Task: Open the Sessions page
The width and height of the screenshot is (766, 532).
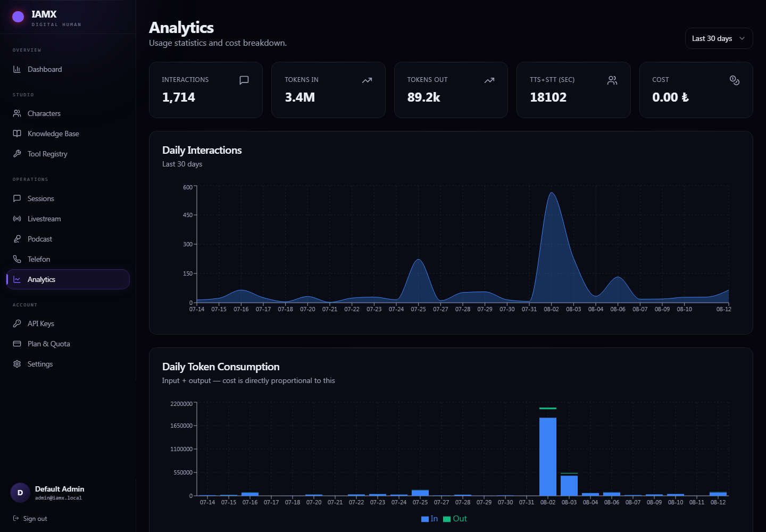Action: click(x=68, y=198)
